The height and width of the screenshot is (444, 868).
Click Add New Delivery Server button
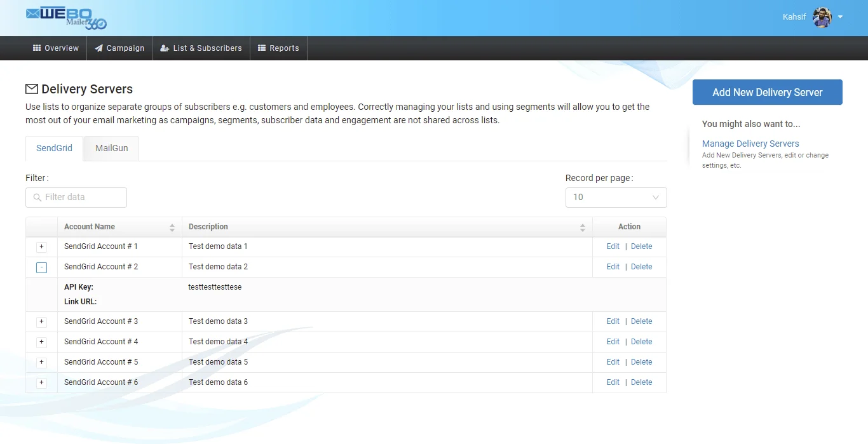coord(767,92)
